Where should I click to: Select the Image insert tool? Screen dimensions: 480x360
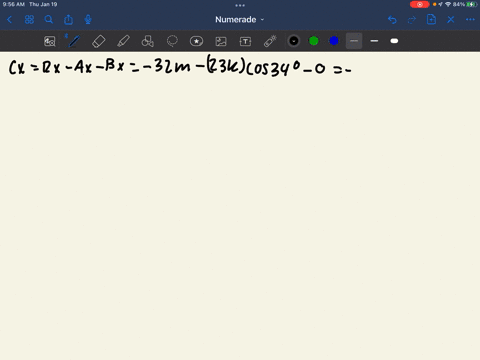click(221, 41)
